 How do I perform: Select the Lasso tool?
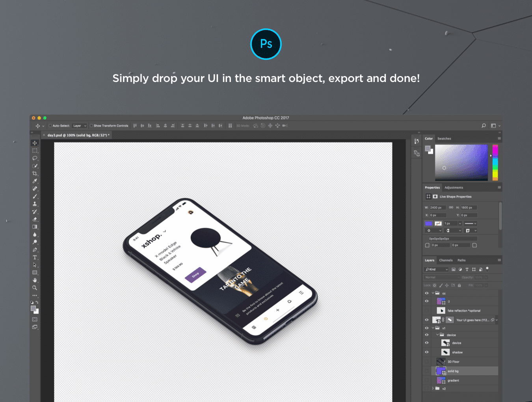pos(35,158)
